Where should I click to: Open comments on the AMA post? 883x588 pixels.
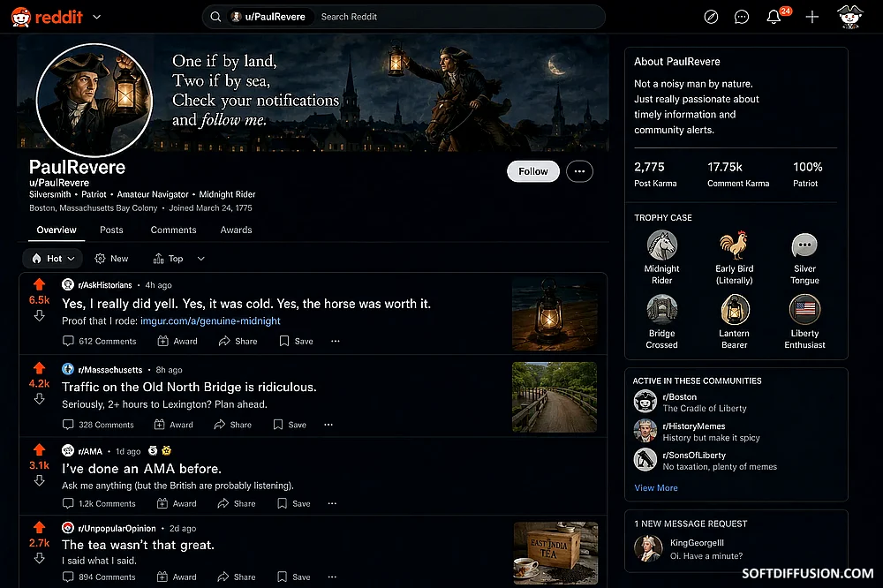[x=99, y=503]
